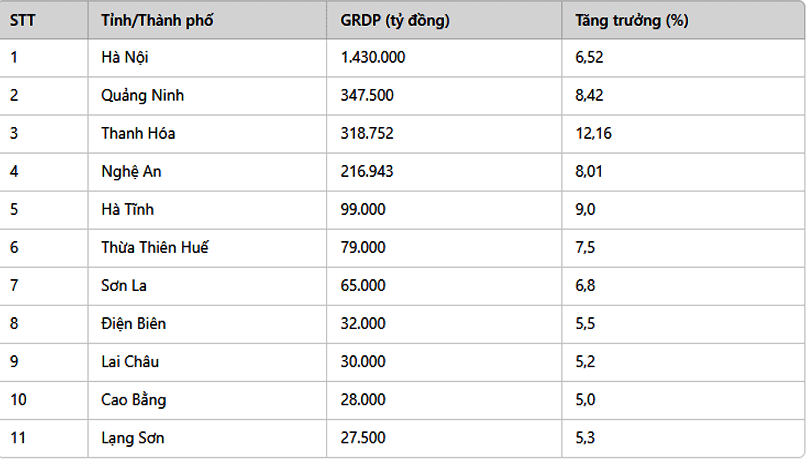Click the Hà Tĩnh cell
The width and height of the screenshot is (808, 469).
[x=207, y=210]
